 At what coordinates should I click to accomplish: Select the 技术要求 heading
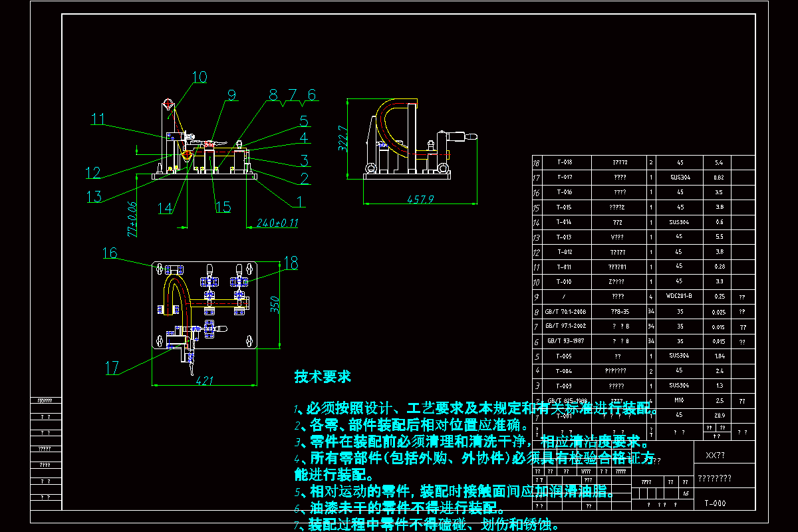click(x=323, y=376)
